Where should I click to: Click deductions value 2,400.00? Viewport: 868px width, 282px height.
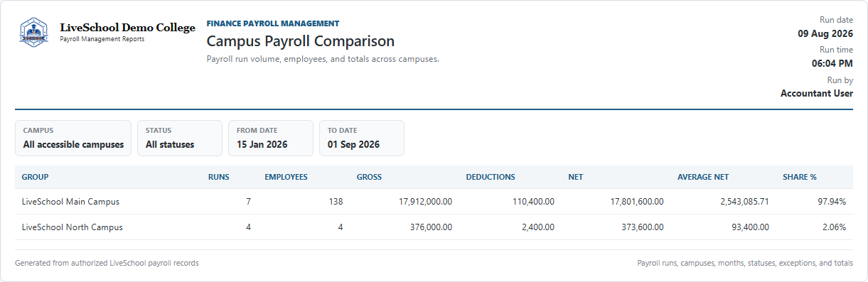(538, 227)
